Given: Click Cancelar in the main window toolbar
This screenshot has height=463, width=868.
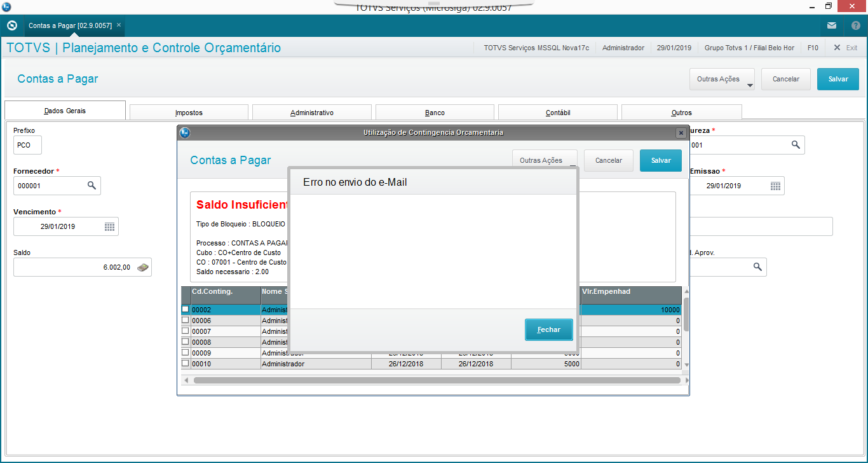Looking at the screenshot, I should click(785, 79).
